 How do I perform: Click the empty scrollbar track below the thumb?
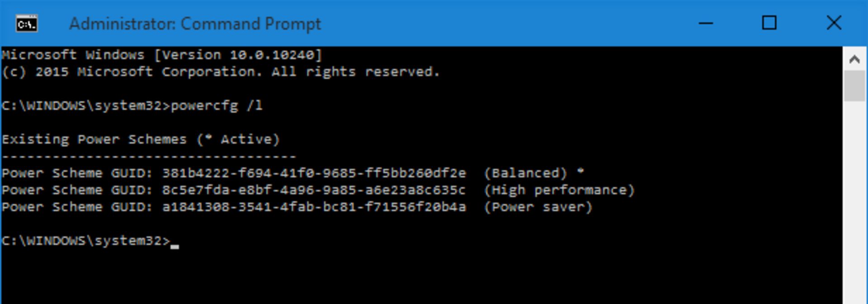click(x=854, y=203)
